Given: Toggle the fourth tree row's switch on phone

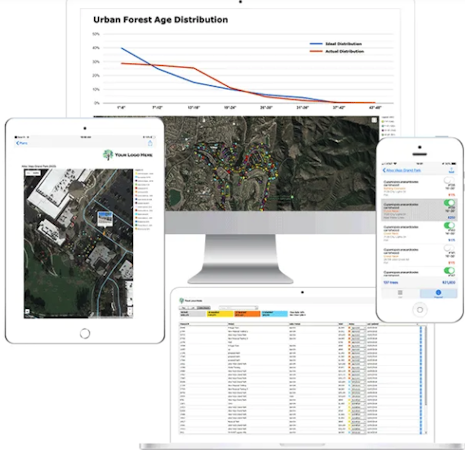Looking at the screenshot, I should 449,248.
